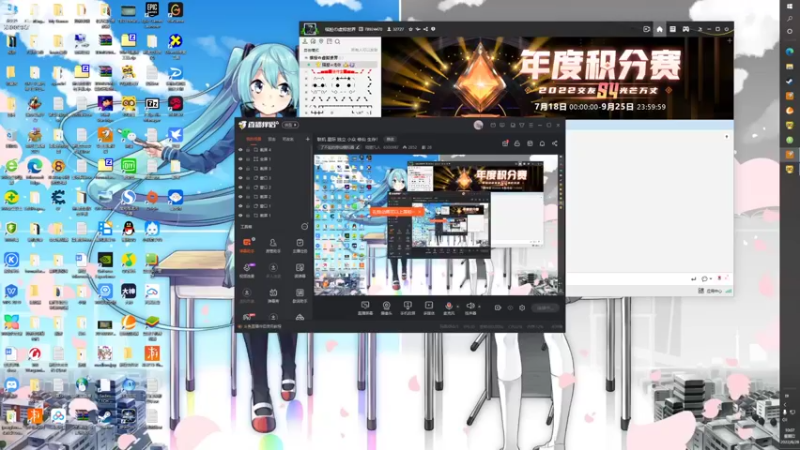Screen dimensions: 800x450
Task: Click the bell notification icon in streaming app
Action: pos(542,144)
